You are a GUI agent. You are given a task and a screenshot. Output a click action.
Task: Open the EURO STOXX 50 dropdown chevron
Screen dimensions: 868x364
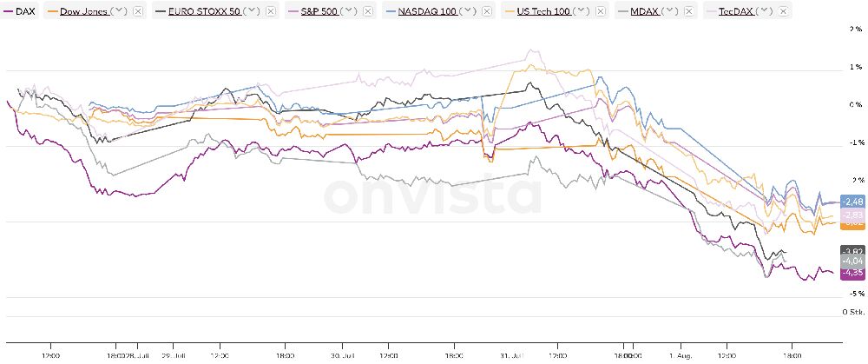coord(252,11)
